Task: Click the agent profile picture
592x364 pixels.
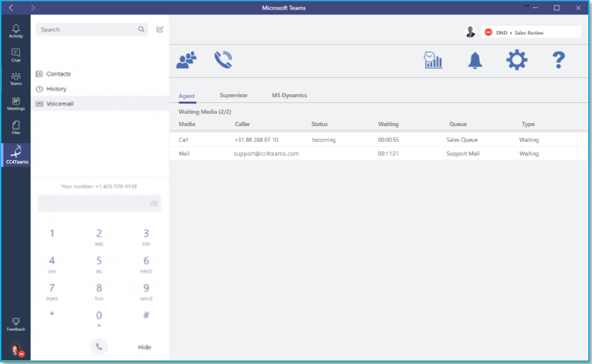Action: 470,32
